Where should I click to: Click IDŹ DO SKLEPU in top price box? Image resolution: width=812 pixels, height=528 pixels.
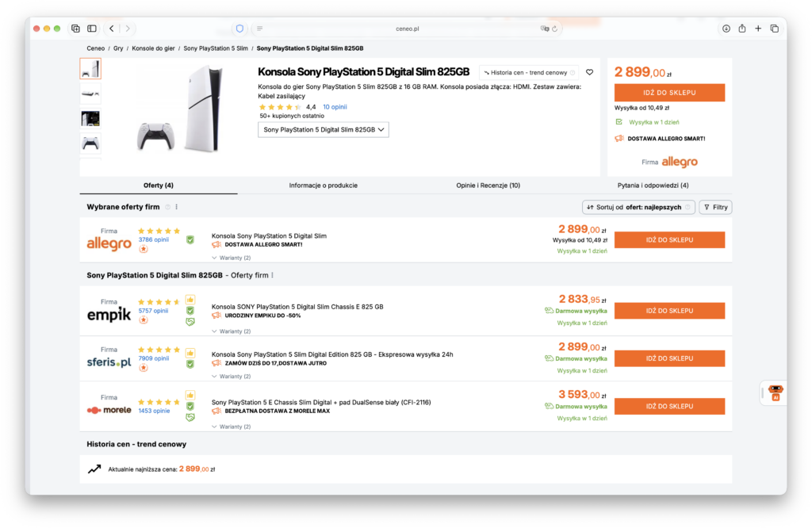pos(669,93)
